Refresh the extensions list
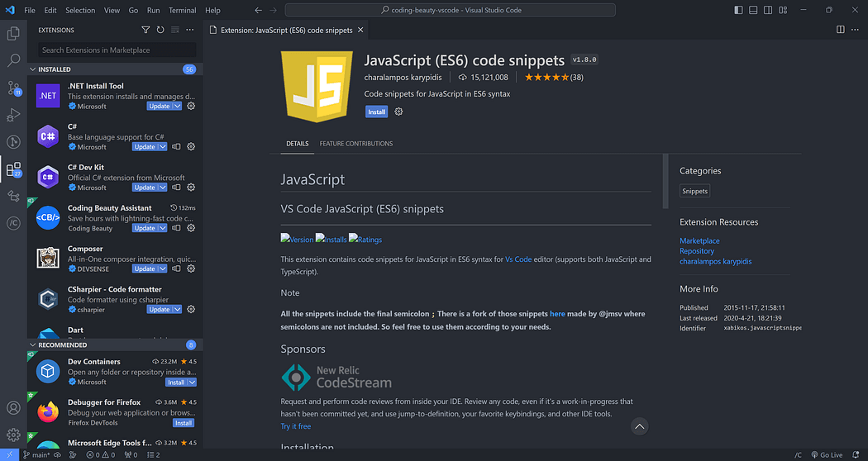This screenshot has width=868, height=461. tap(160, 30)
